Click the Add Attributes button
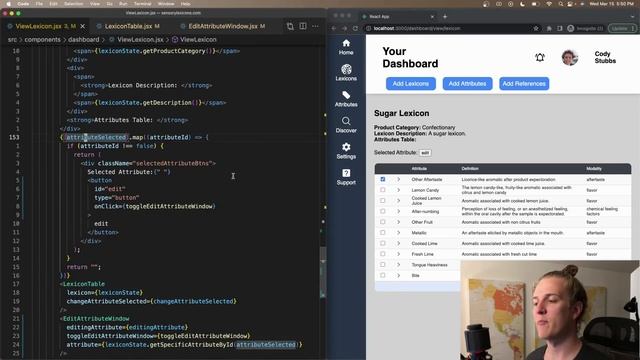The height and width of the screenshot is (360, 640). [x=467, y=84]
